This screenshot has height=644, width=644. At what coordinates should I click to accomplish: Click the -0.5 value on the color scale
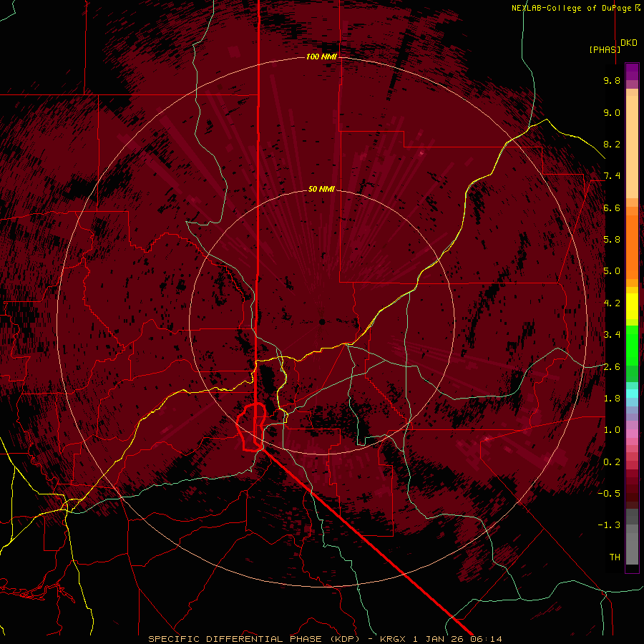(609, 494)
